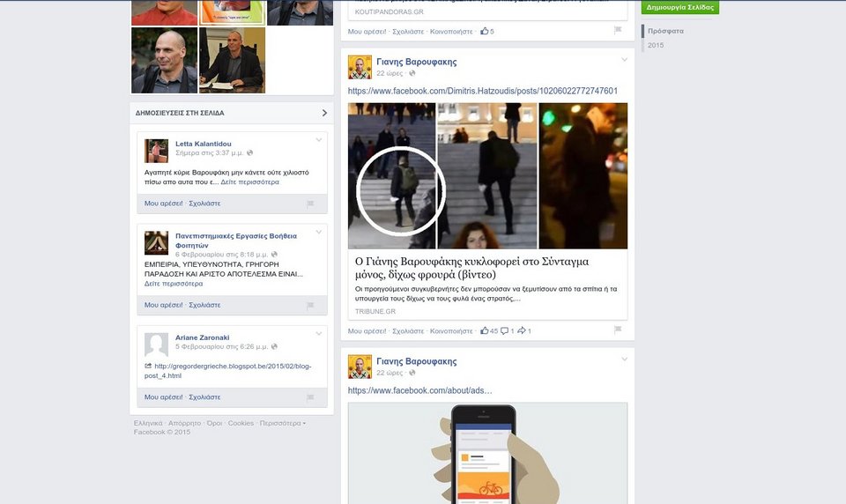The image size is (846, 504).
Task: Click Σχολιάστε on Syntagma post
Action: click(408, 330)
